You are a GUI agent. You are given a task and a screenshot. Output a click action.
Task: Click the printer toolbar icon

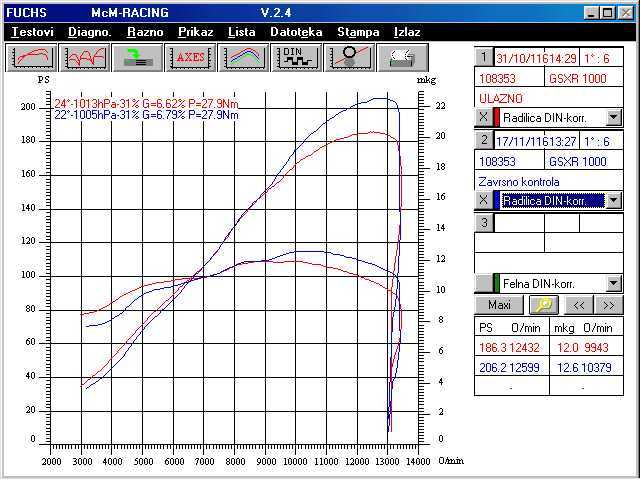click(x=403, y=57)
